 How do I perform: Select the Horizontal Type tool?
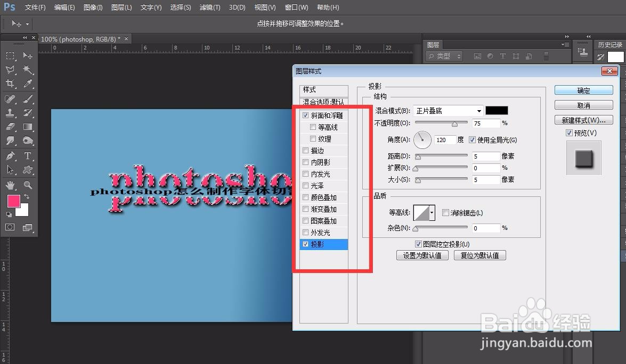28,155
